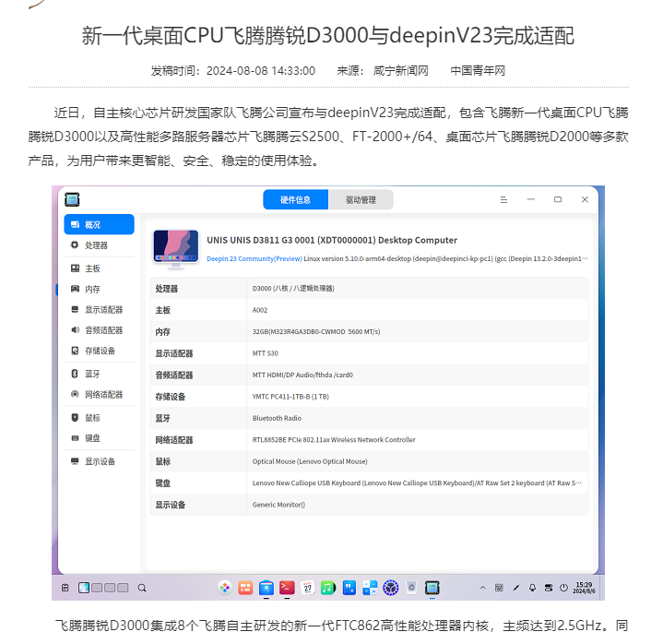Click the source name 咸宁新闻网
This screenshot has width=663, height=644.
[400, 71]
